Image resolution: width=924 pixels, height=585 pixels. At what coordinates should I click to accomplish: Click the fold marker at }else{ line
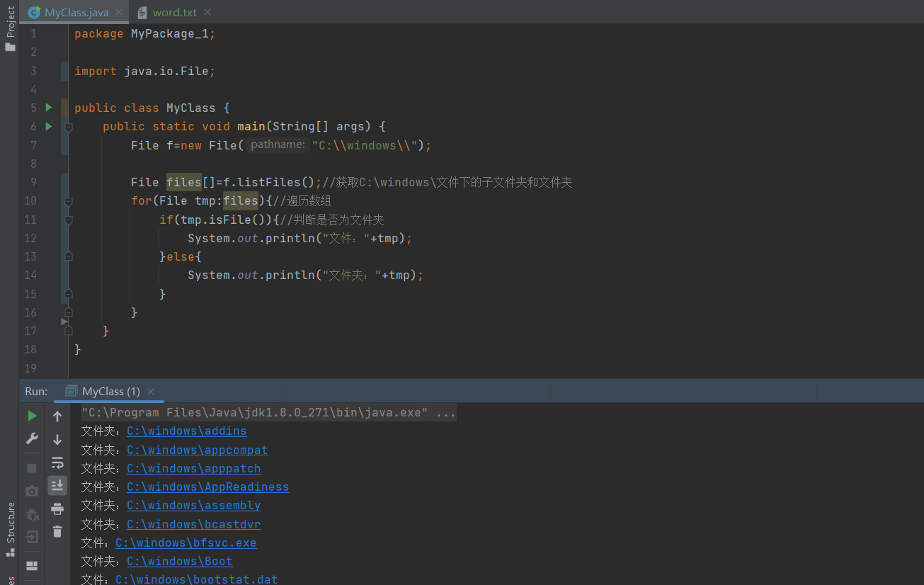[69, 256]
